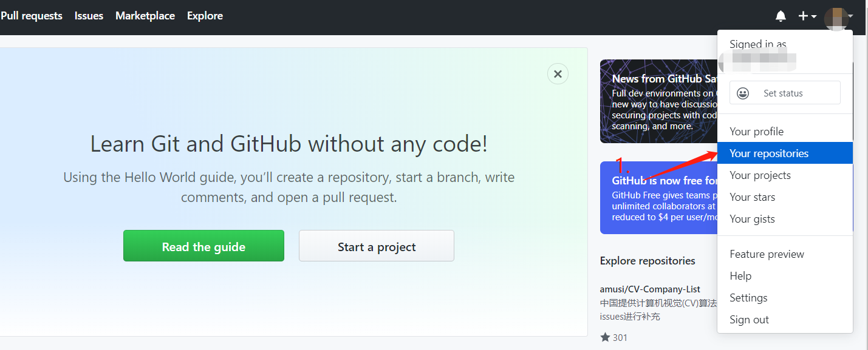Screen dimensions: 868x350
Task: Go to Pull requests
Action: pyautogui.click(x=32, y=16)
